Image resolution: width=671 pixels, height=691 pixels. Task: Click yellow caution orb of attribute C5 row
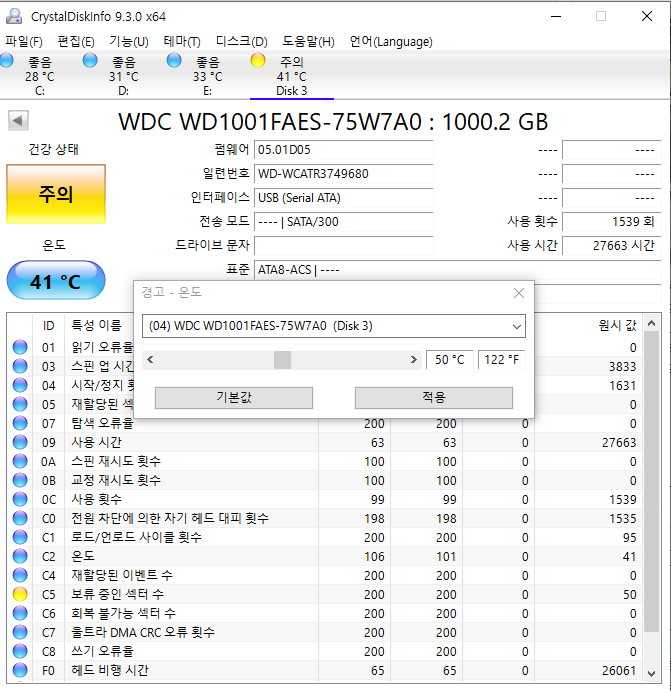point(20,594)
